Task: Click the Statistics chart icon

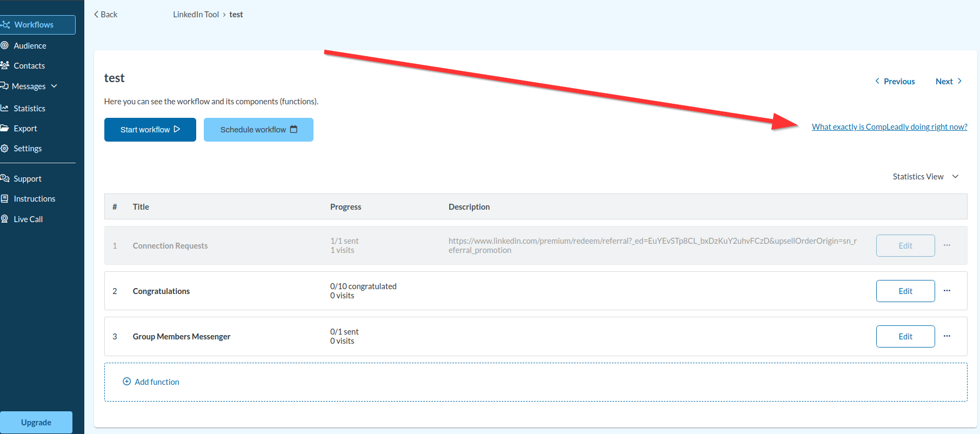Action: pos(5,108)
